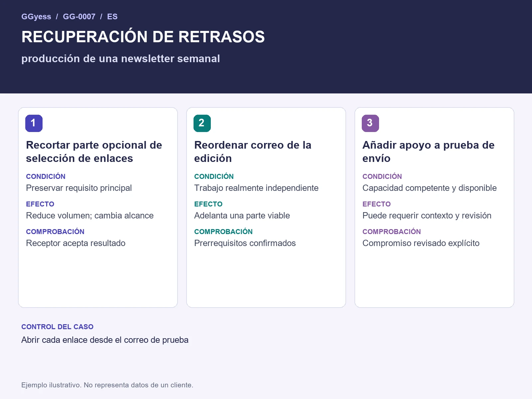Click "Capacidad competente y disponible" text
The width and height of the screenshot is (532, 399).
[x=430, y=188]
